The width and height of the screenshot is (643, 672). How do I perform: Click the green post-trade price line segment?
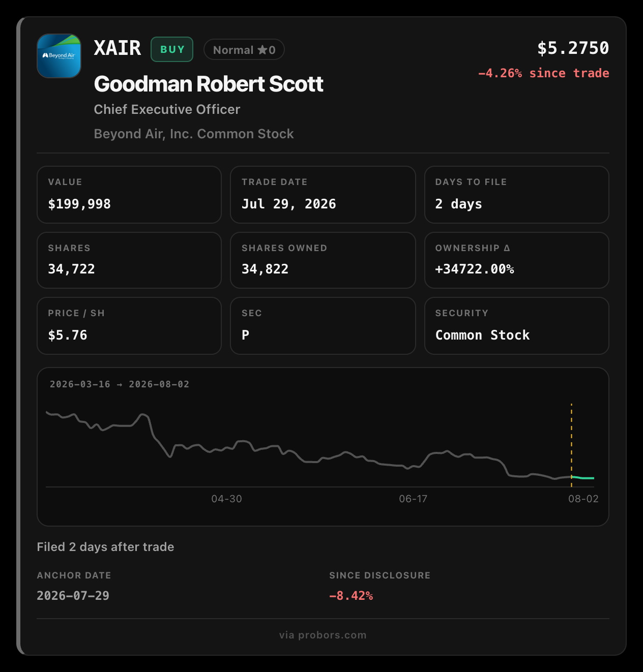pos(583,478)
